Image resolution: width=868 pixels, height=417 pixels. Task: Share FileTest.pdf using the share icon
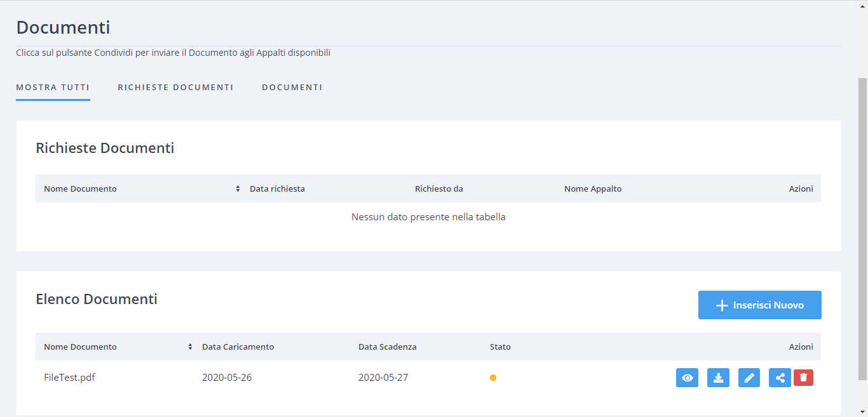780,378
